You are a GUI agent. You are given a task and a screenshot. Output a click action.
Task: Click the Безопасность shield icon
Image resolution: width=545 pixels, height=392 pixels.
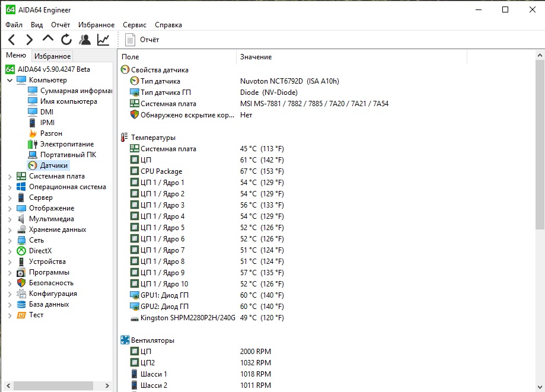click(21, 283)
